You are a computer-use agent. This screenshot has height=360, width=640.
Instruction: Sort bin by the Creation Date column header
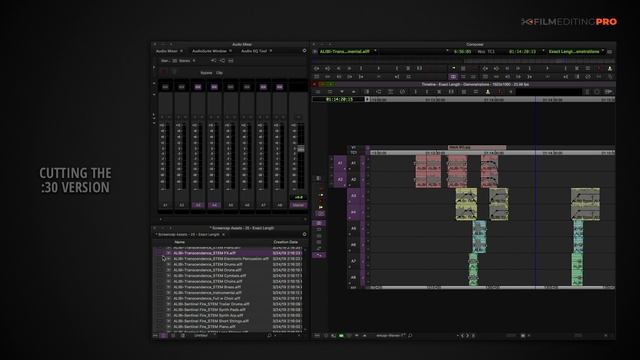tap(285, 242)
